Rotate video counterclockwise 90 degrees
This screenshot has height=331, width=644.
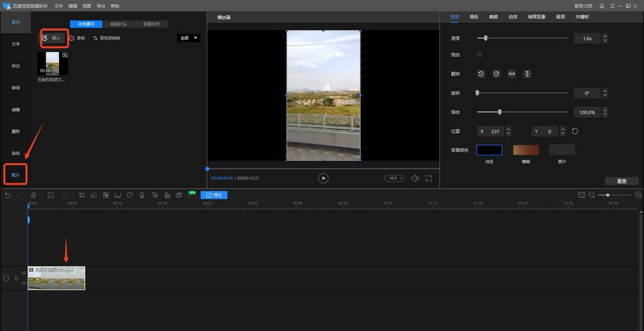[481, 74]
